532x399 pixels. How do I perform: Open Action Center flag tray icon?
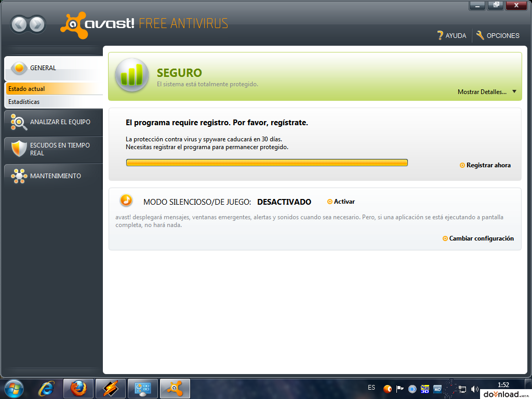(x=400, y=389)
